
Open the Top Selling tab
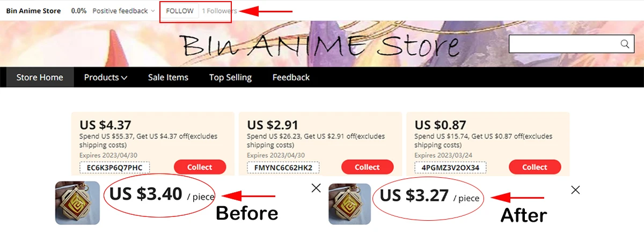230,77
